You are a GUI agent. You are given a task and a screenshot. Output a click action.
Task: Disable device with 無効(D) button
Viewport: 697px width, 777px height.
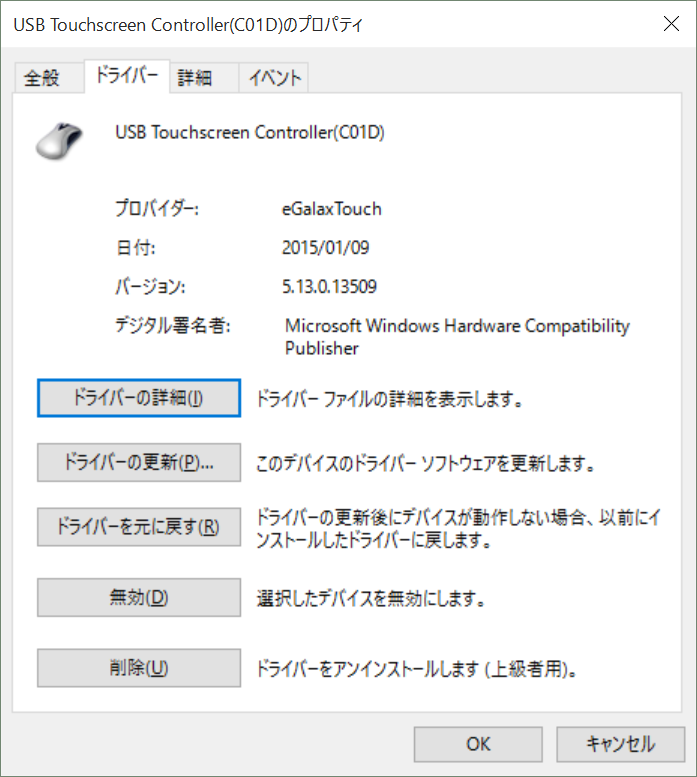pos(139,597)
